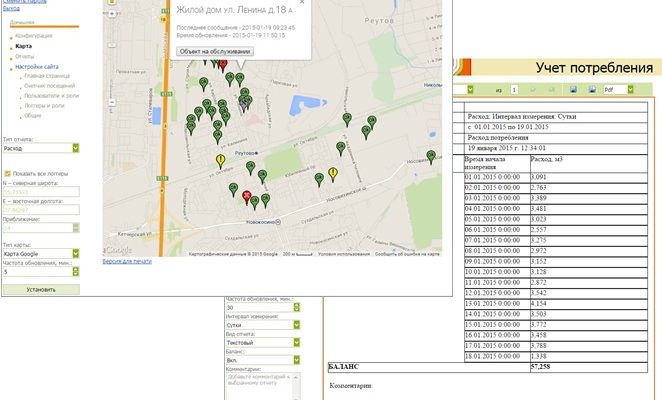The image size is (662, 400).
Task: Zoom out the map with minus control
Action: point(112,102)
